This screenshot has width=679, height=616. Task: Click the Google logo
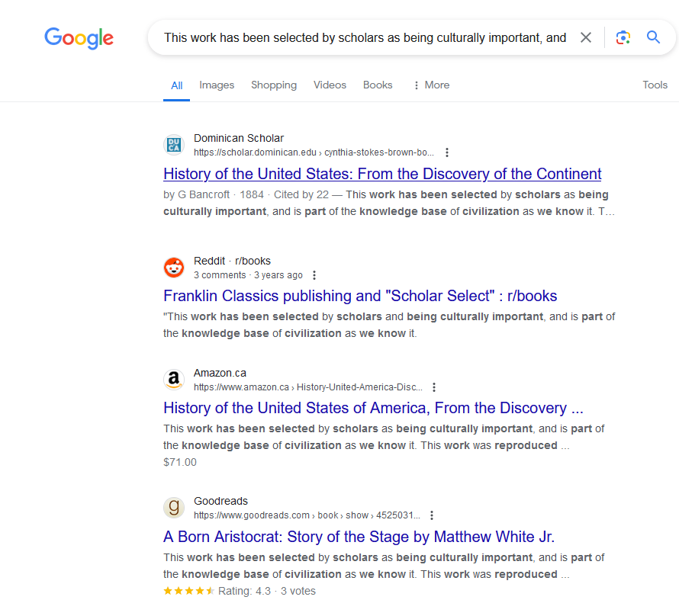(79, 38)
